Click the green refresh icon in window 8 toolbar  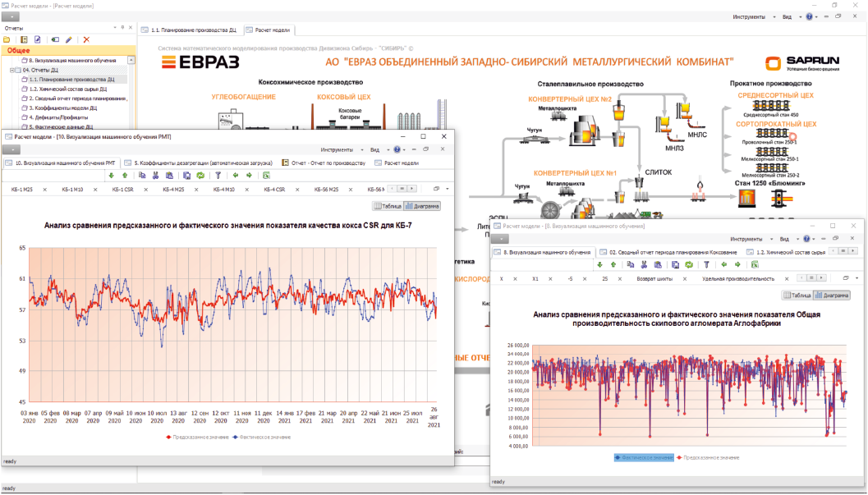click(689, 265)
